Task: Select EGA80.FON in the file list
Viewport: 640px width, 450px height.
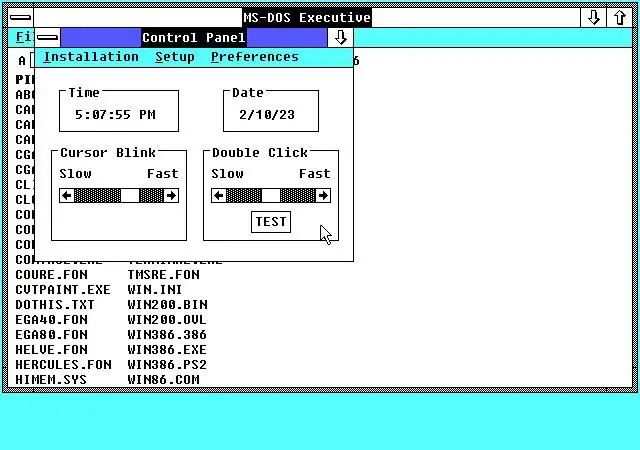Action: click(51, 335)
